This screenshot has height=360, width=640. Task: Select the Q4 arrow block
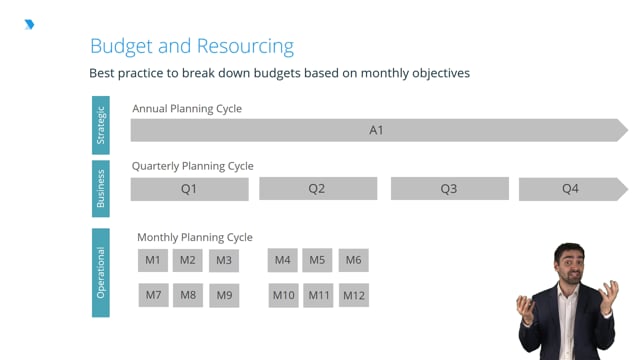(573, 189)
